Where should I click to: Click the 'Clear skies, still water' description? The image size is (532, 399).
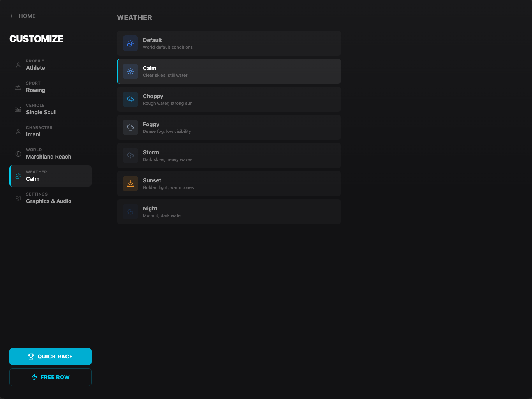[x=165, y=75]
